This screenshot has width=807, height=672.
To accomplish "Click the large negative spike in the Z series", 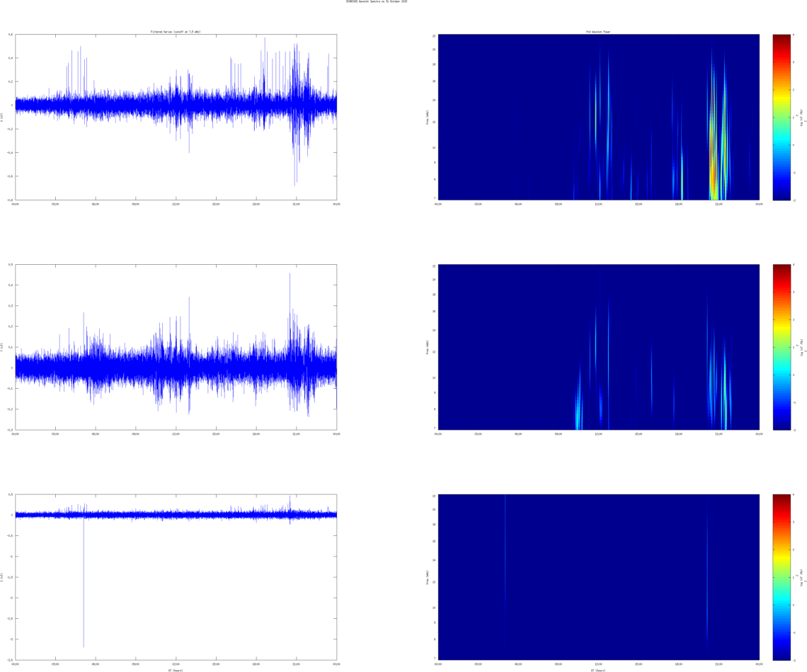I will [x=84, y=582].
